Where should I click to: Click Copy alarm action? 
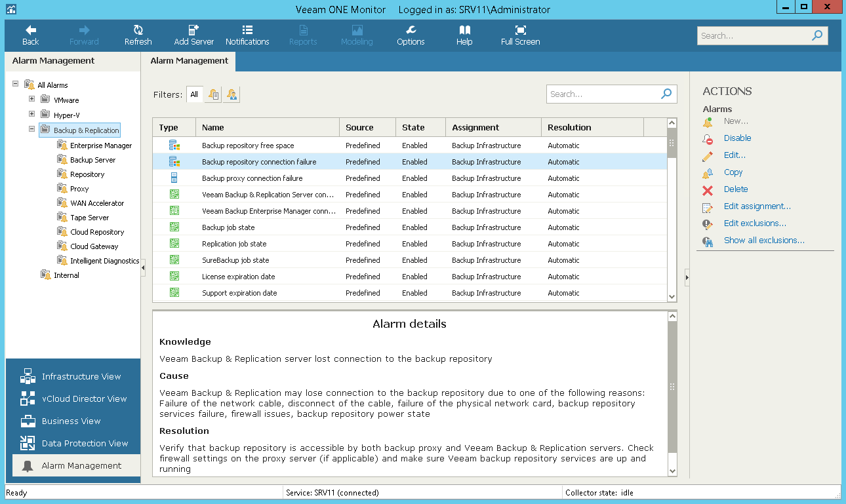[733, 172]
